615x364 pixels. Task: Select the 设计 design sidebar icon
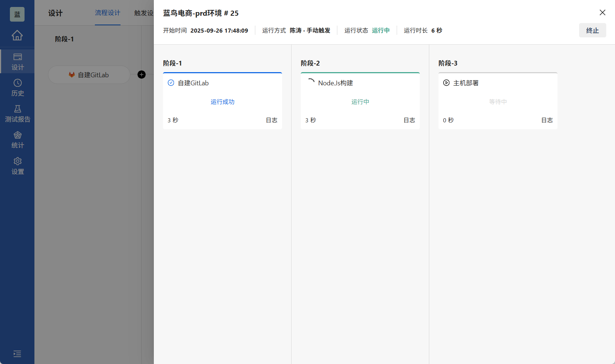click(17, 61)
